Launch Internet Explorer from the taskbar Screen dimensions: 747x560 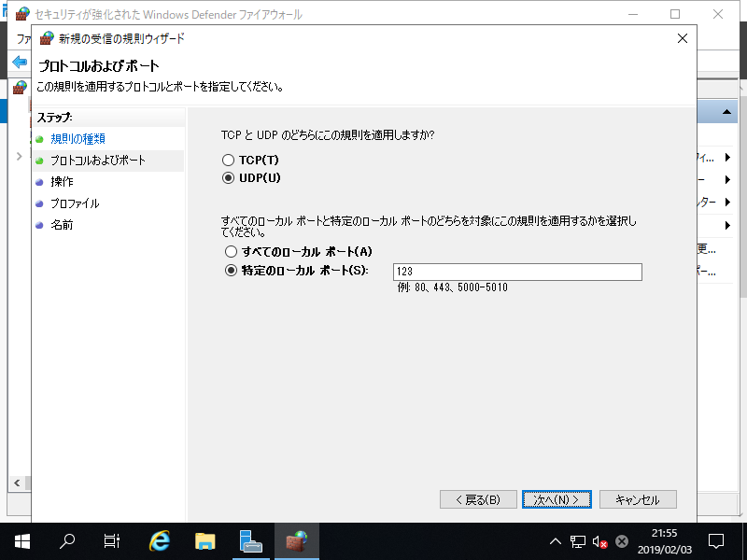(157, 540)
